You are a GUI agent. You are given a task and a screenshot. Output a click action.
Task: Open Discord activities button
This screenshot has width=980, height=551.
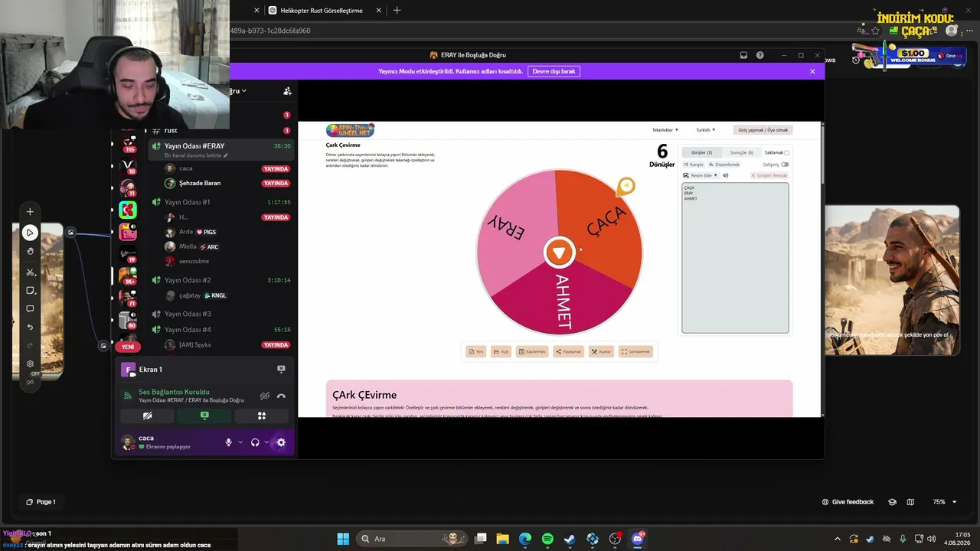pyautogui.click(x=262, y=416)
